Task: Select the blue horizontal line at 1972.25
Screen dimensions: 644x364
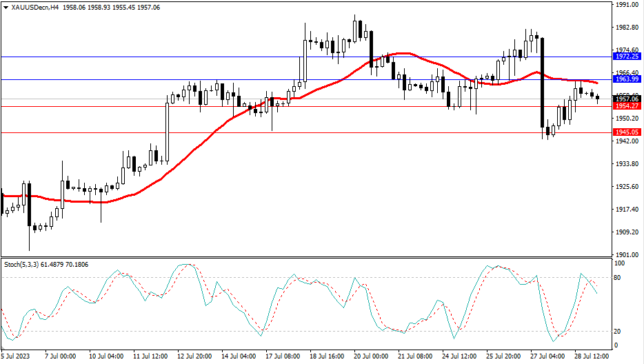Action: 207,57
